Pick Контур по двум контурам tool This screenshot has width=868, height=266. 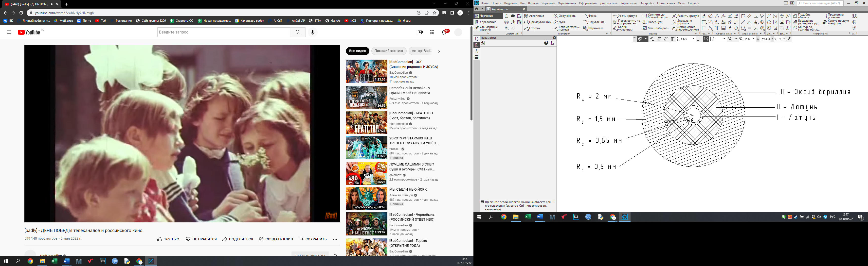pos(836,22)
